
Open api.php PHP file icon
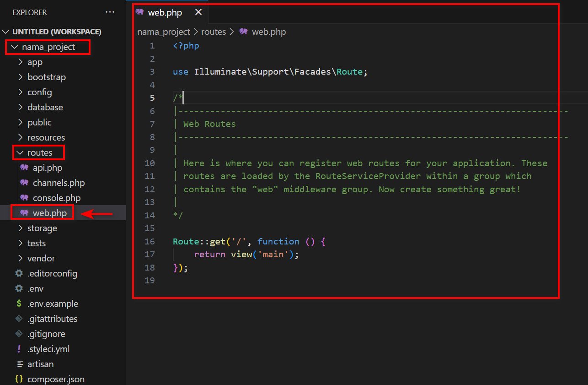pos(24,168)
